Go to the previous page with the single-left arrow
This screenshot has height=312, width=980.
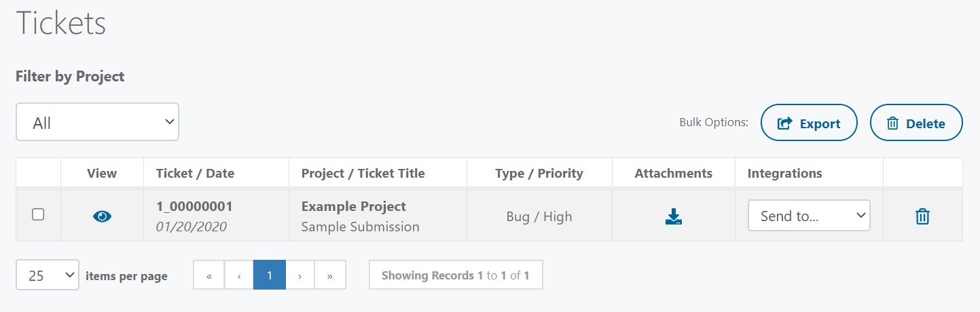click(x=239, y=275)
